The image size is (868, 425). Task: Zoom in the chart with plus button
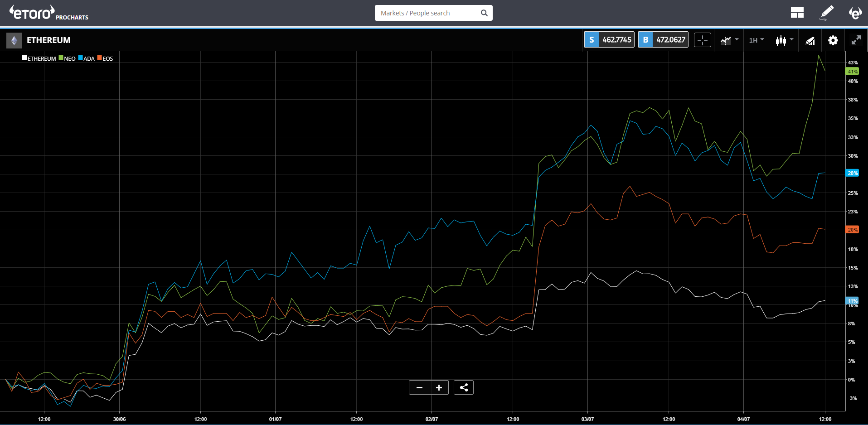pos(439,387)
